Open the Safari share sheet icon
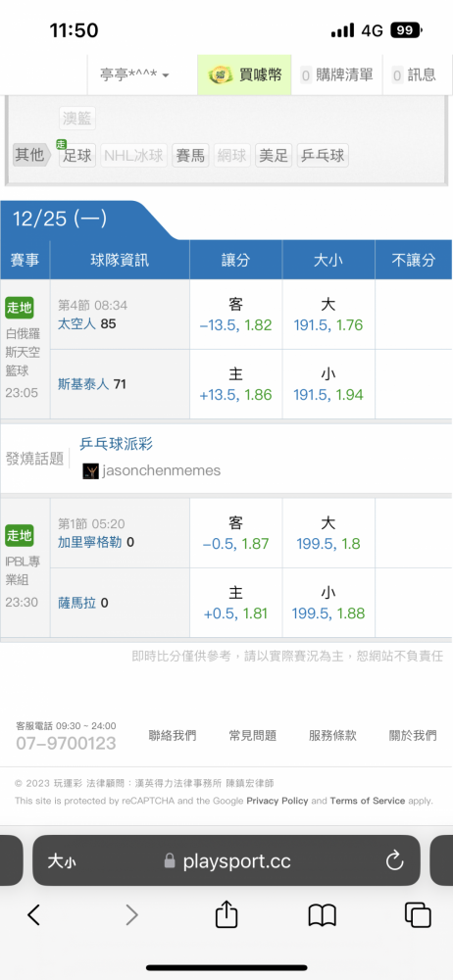Image resolution: width=453 pixels, height=980 pixels. (x=226, y=913)
